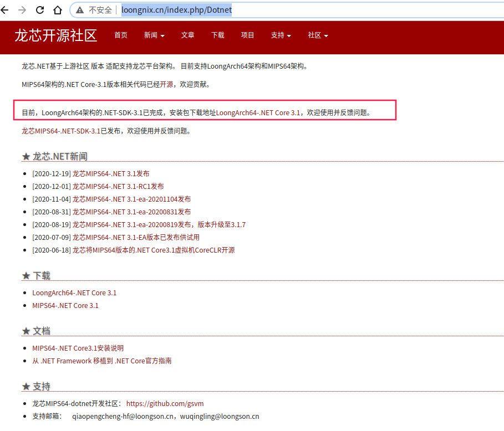504x431 pixels.
Task: Click the ★ 文档 section heading
Action: [36, 331]
